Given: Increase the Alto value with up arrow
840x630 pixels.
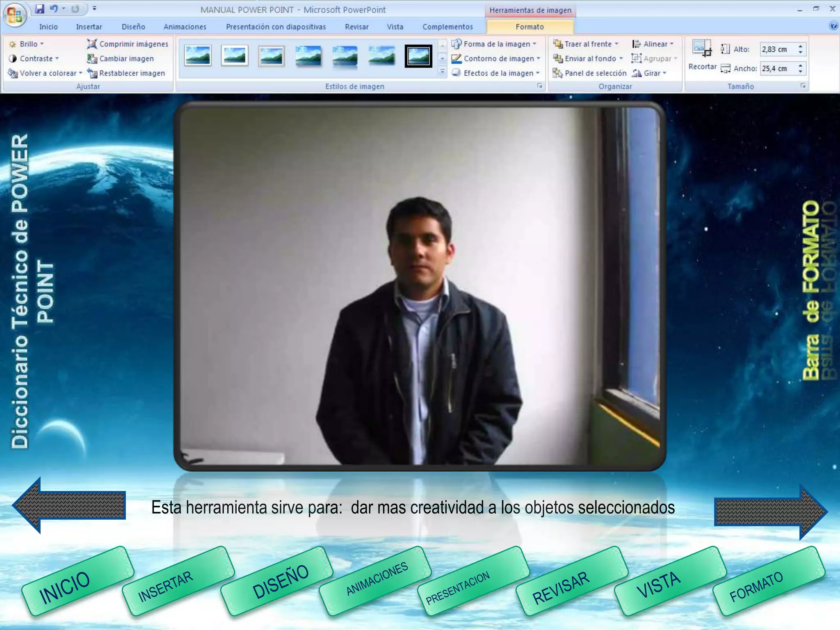Looking at the screenshot, I should click(x=800, y=46).
